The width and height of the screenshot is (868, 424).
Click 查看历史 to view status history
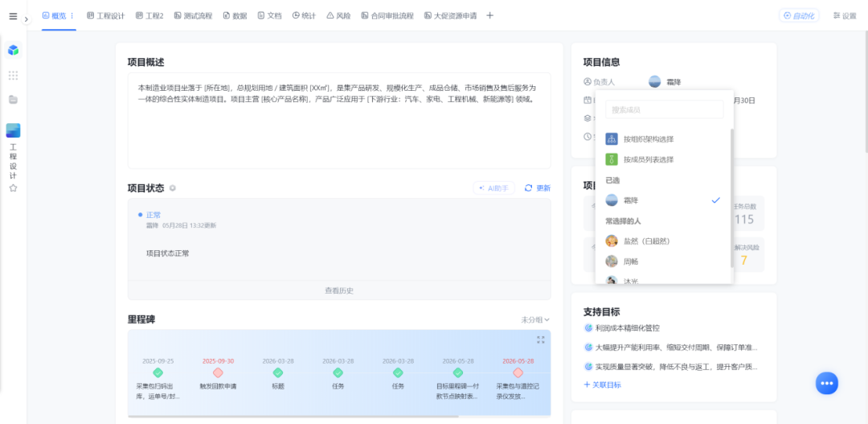click(339, 290)
